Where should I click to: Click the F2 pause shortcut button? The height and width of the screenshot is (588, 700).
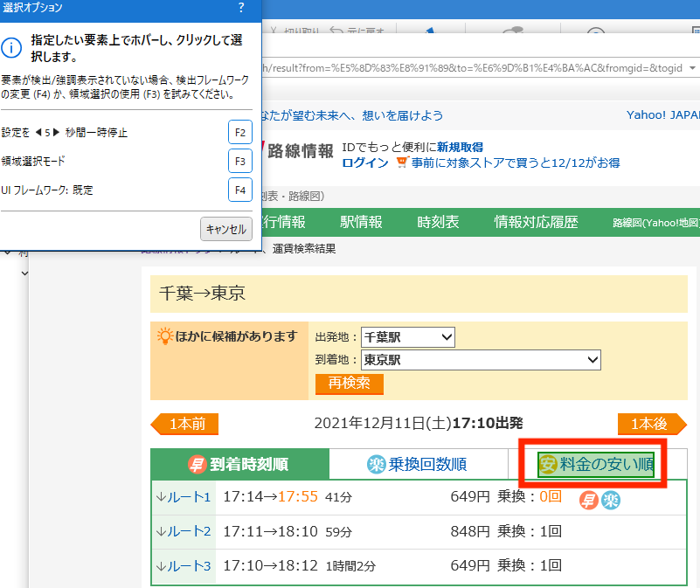click(x=240, y=132)
